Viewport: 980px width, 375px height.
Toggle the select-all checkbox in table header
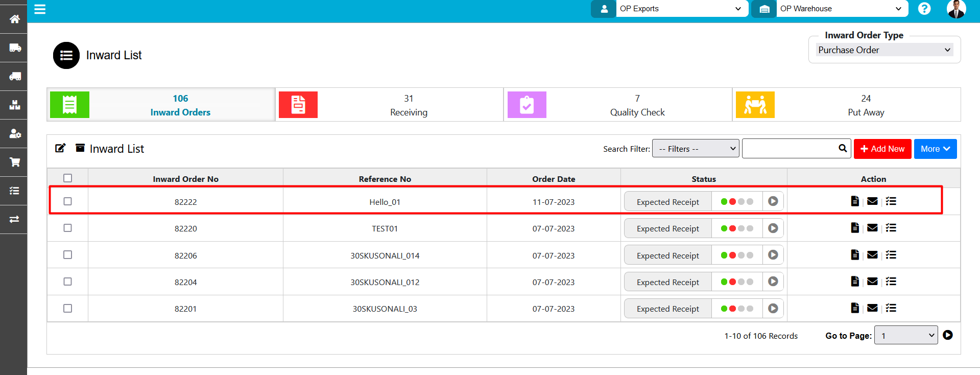[67, 178]
